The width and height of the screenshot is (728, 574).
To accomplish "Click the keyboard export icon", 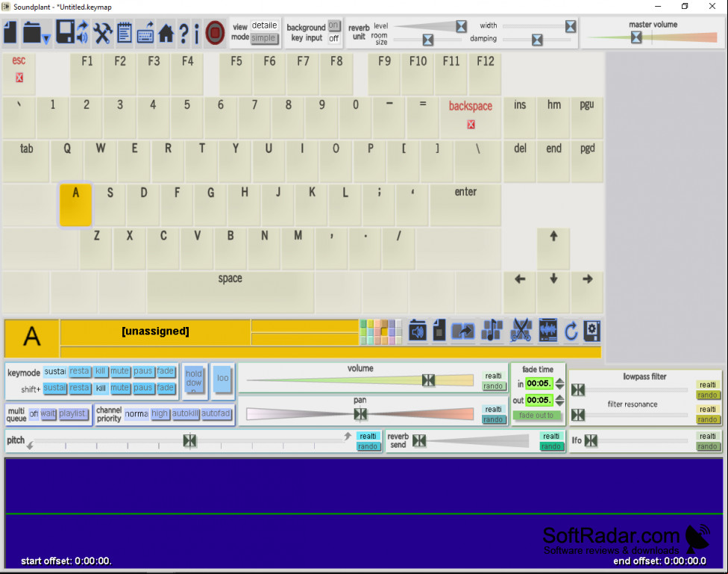I will pyautogui.click(x=145, y=33).
